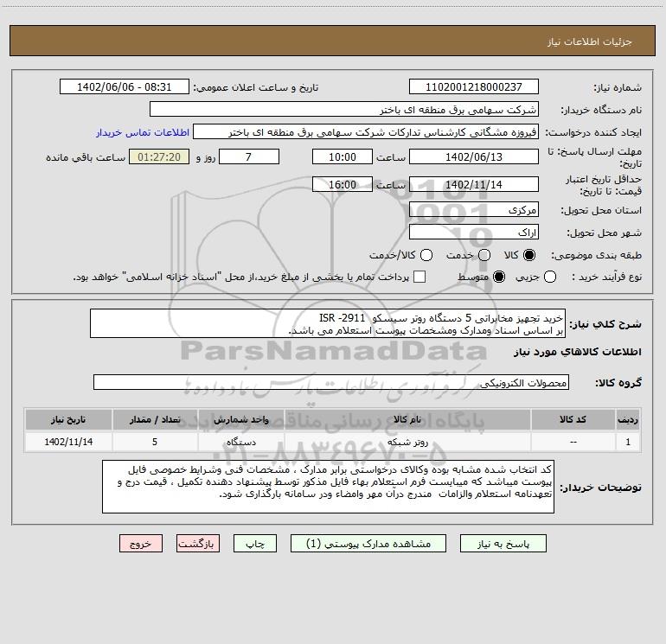Click the announcement date field 1402/06/06 - 08:31
Viewport: 666px width, 644px height.
(125, 87)
